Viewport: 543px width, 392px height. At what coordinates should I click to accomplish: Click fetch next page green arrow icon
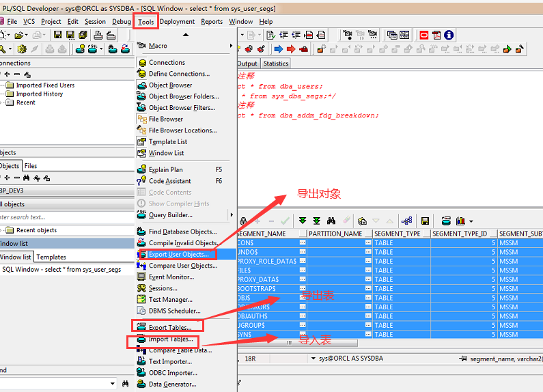(x=303, y=221)
